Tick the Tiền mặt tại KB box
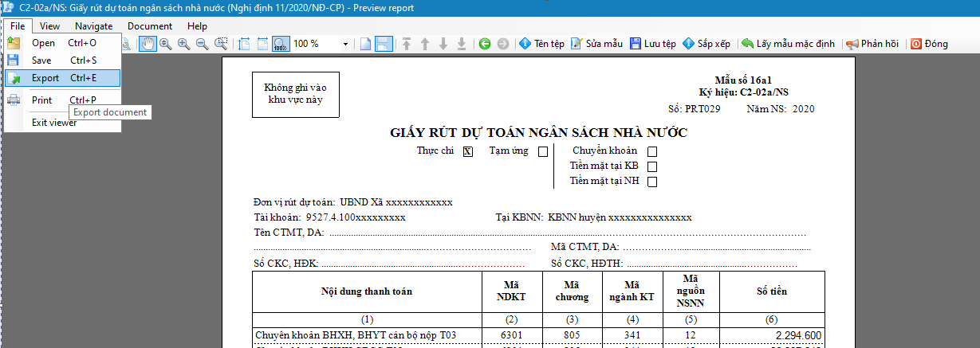Viewport: 980px width, 348px height. point(652,166)
